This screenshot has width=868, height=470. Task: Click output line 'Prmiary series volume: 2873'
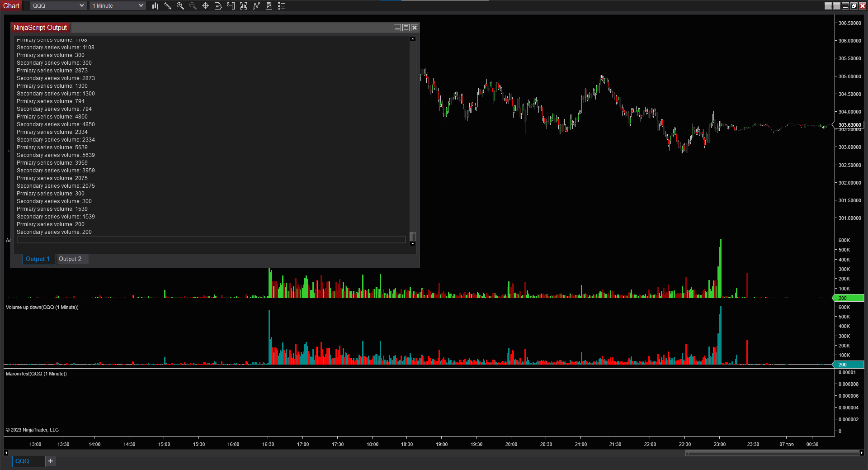pos(52,71)
